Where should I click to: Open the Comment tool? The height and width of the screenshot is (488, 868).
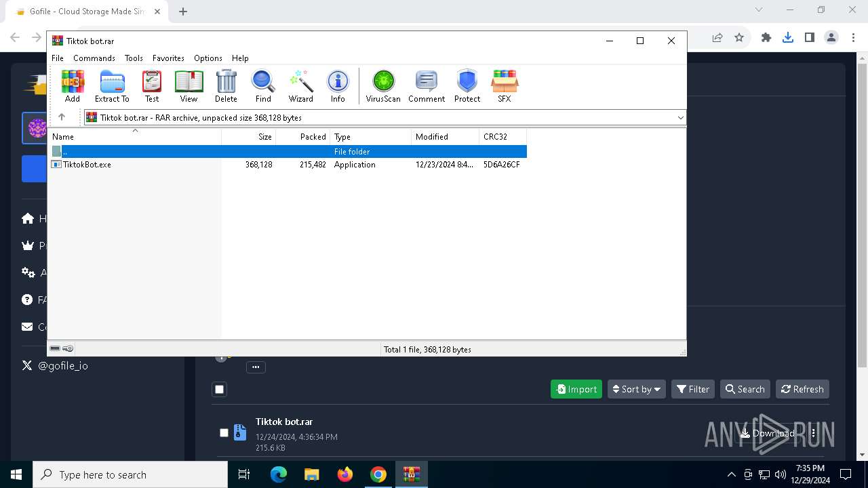(427, 86)
